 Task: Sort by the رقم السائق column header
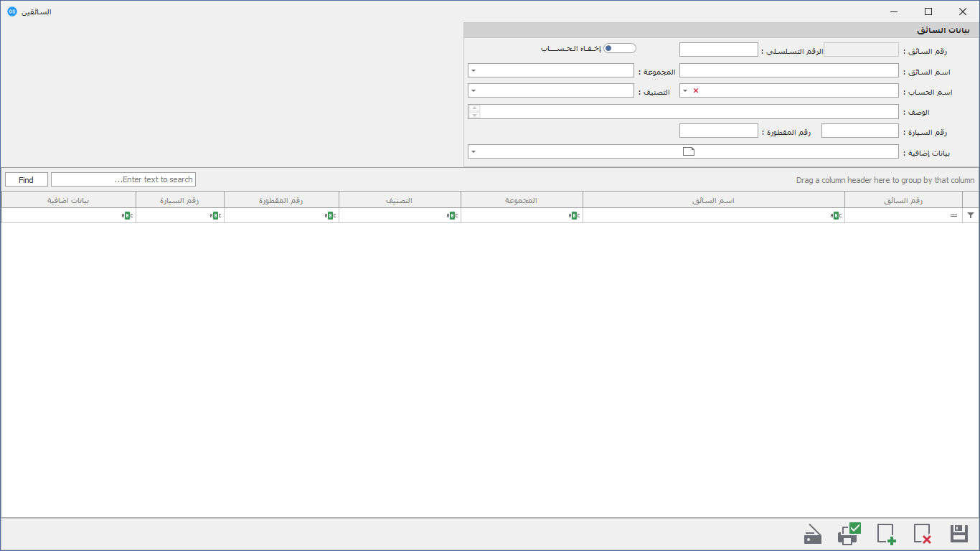(x=903, y=200)
